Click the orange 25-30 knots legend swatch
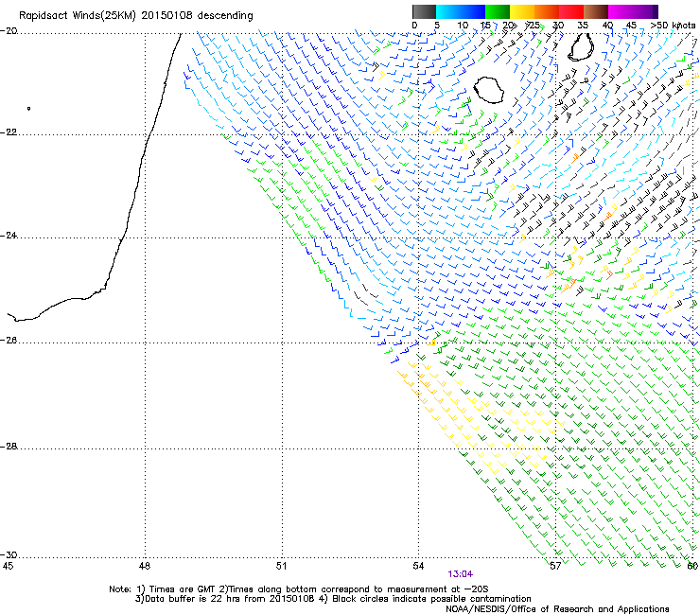This screenshot has width=700, height=615. pos(547,11)
